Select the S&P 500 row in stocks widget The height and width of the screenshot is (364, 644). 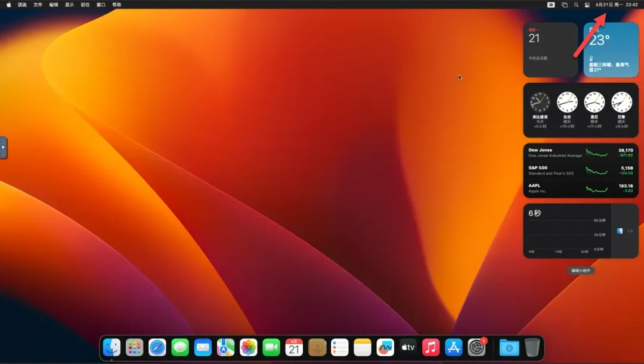pos(581,170)
